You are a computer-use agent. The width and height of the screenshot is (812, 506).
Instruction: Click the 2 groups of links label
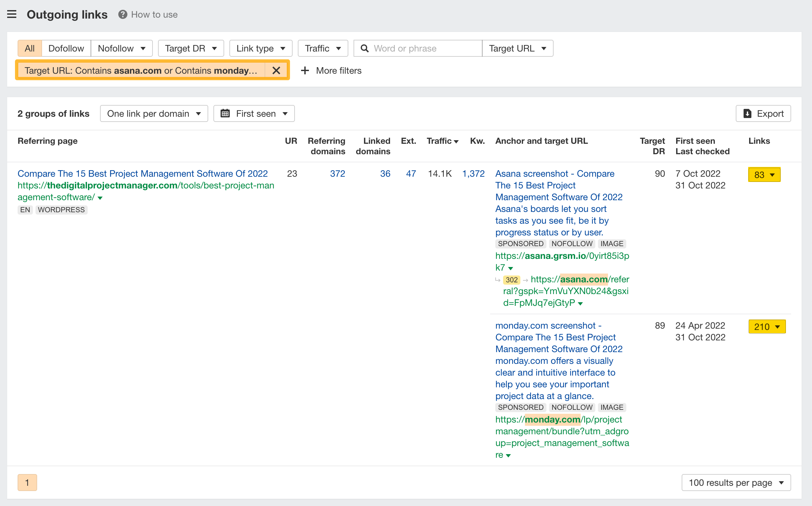53,113
